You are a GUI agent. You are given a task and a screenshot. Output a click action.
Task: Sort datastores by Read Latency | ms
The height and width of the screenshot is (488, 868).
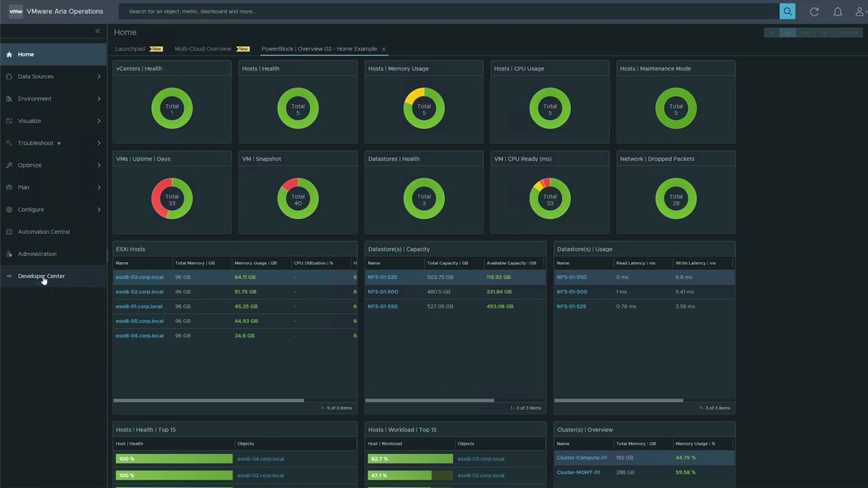point(635,263)
